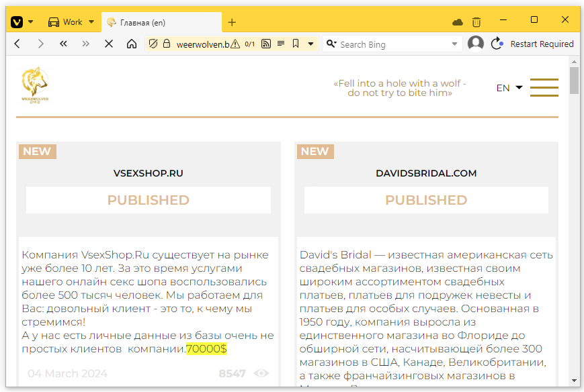This screenshot has width=584, height=392.
Task: Open the Vivaldi main menu icon
Action: click(x=17, y=22)
